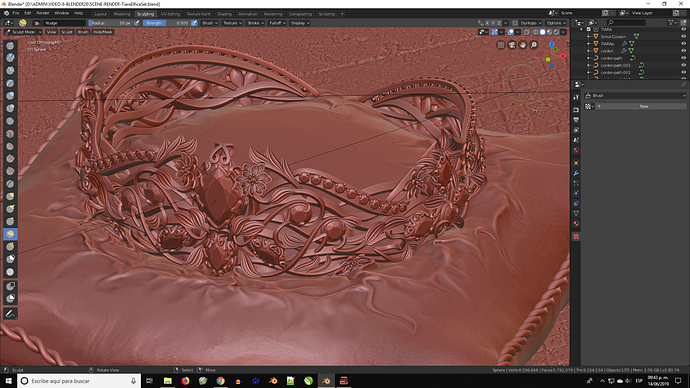Select the Draw sculpt brush tool
Viewport: 690px width, 388px height.
[x=10, y=46]
